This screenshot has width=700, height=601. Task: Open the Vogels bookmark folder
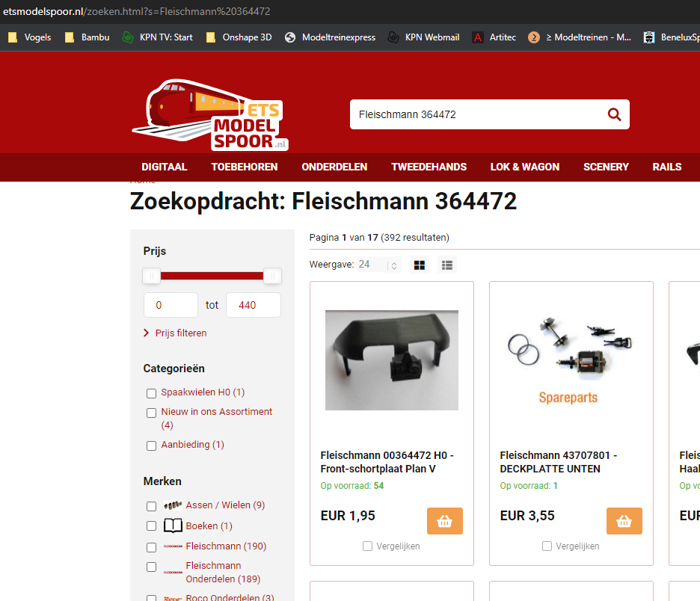tap(30, 37)
